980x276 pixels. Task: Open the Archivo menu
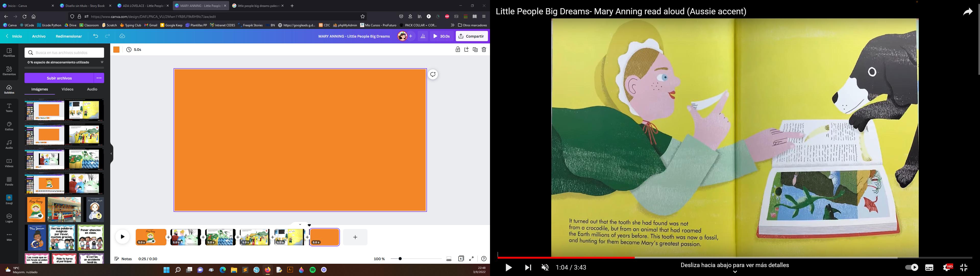[x=39, y=36]
